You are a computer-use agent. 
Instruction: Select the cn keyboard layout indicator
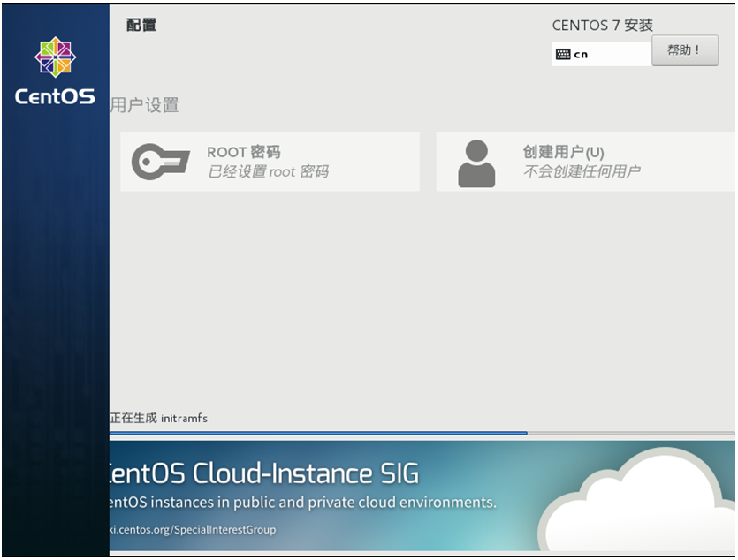tap(602, 54)
